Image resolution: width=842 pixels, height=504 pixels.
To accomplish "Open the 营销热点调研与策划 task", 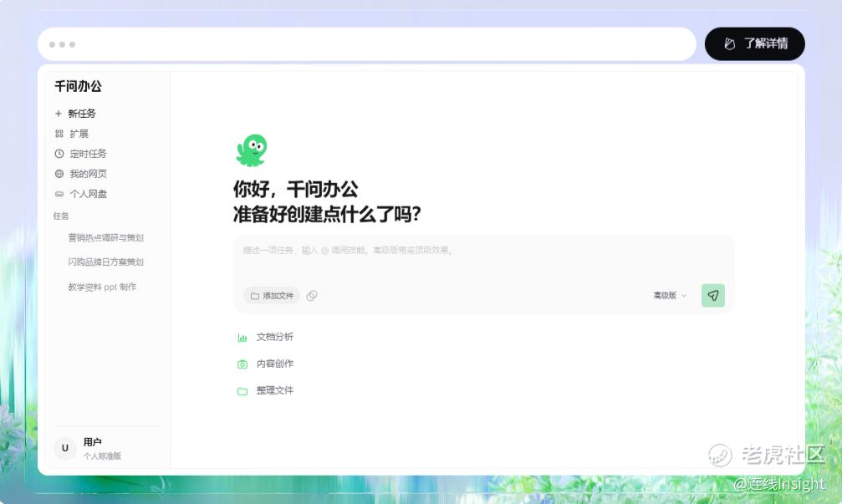I will coord(105,237).
